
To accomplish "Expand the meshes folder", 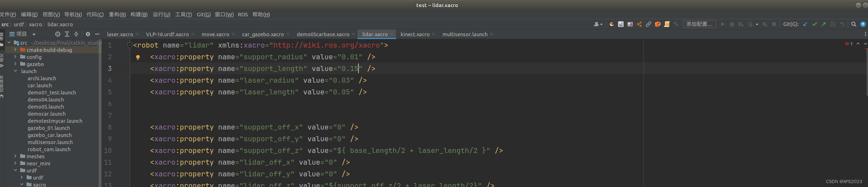I will 15,156.
